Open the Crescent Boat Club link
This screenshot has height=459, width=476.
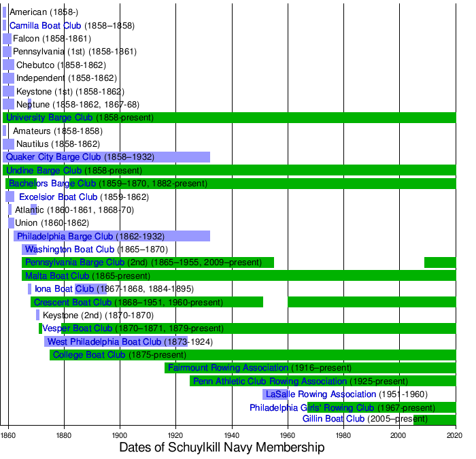point(72,302)
